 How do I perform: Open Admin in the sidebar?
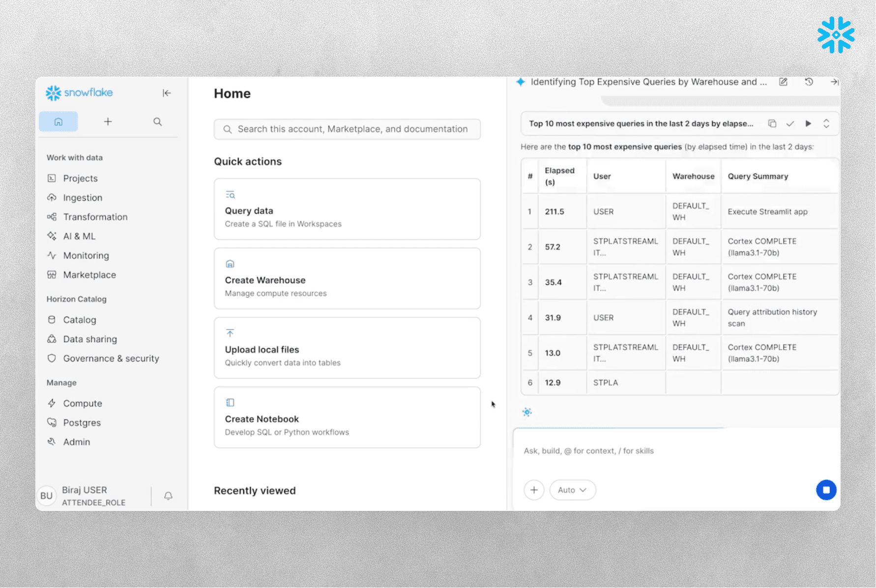[x=77, y=442]
